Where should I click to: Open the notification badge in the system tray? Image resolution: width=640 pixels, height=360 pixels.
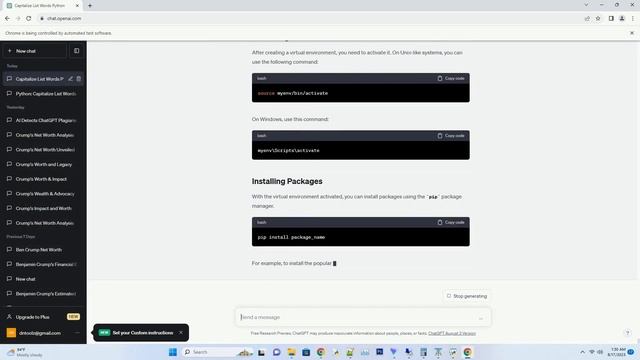pos(631,352)
